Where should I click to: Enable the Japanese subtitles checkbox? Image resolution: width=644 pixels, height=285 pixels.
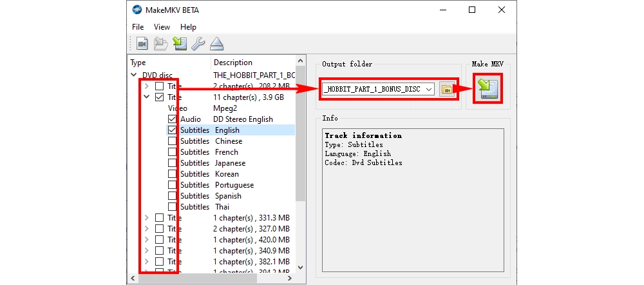click(x=173, y=163)
